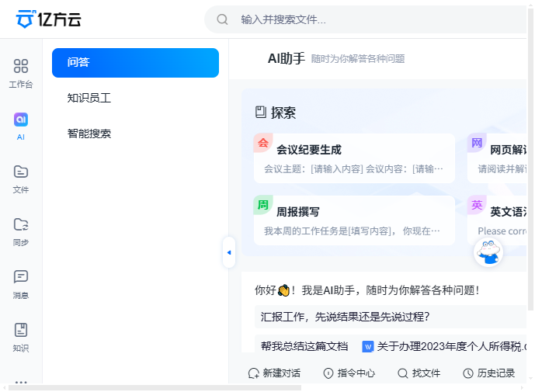Open the 文件 files sidebar icon
The image size is (535, 392).
tap(21, 179)
